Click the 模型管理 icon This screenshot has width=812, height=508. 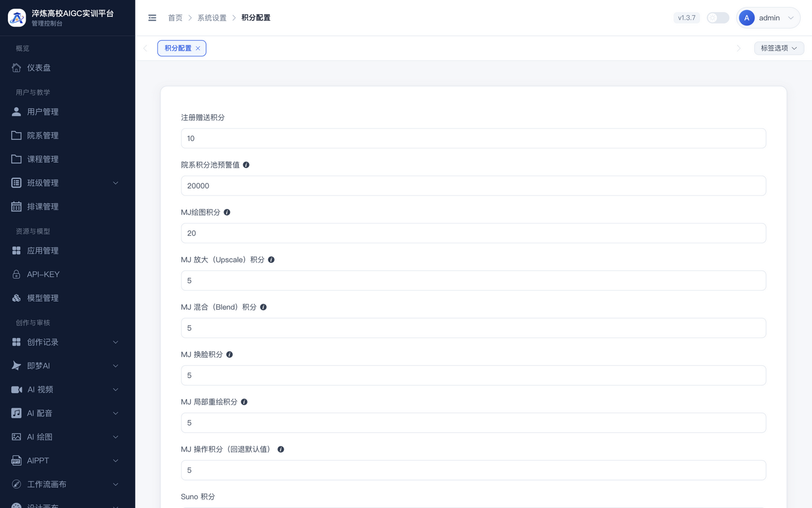coord(16,298)
